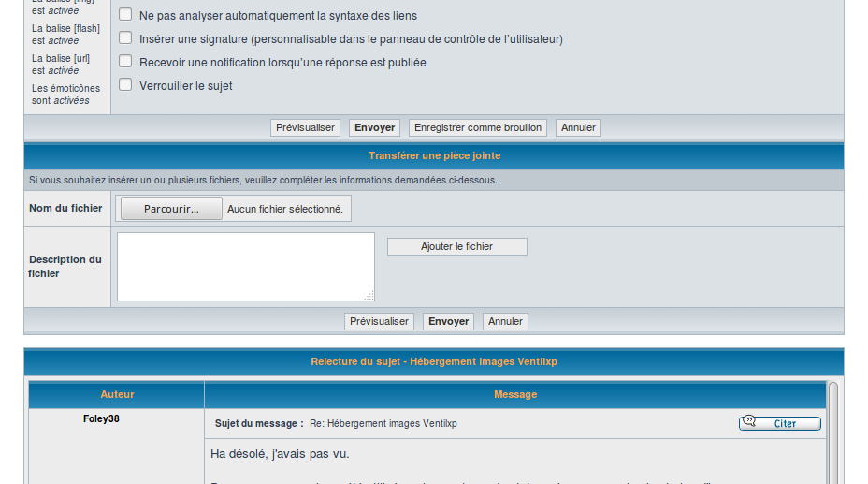The image size is (868, 484).
Task: Check the 'Insérer une signature' option
Action: coord(125,38)
